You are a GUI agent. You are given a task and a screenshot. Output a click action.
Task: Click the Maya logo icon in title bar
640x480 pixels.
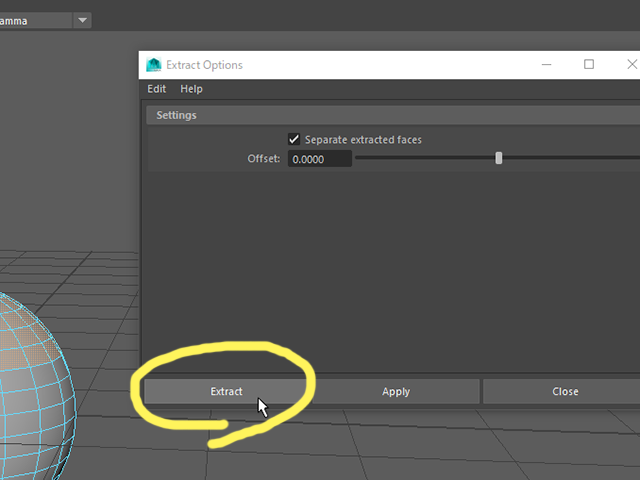click(x=154, y=65)
